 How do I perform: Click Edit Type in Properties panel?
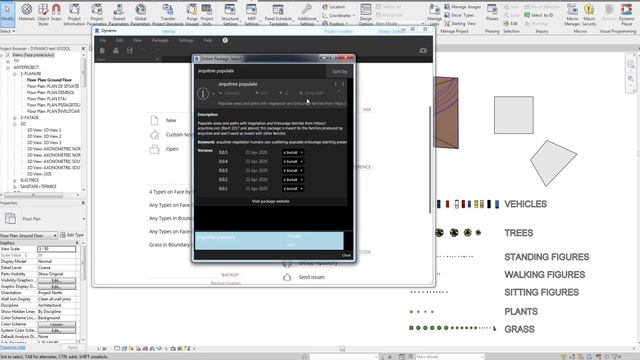[x=72, y=235]
